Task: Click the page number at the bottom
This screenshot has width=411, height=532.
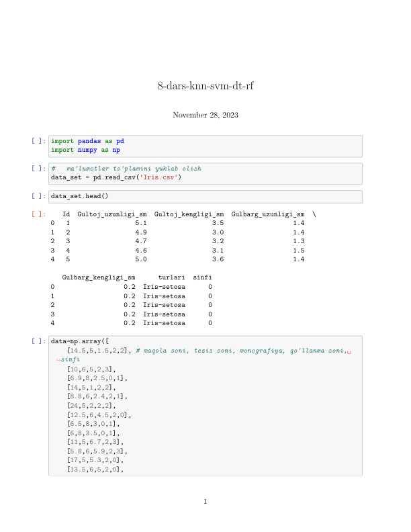Action: coord(205,501)
